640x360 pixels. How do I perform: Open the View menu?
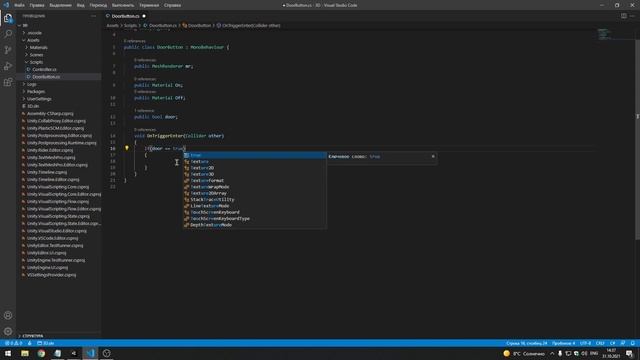(80, 5)
